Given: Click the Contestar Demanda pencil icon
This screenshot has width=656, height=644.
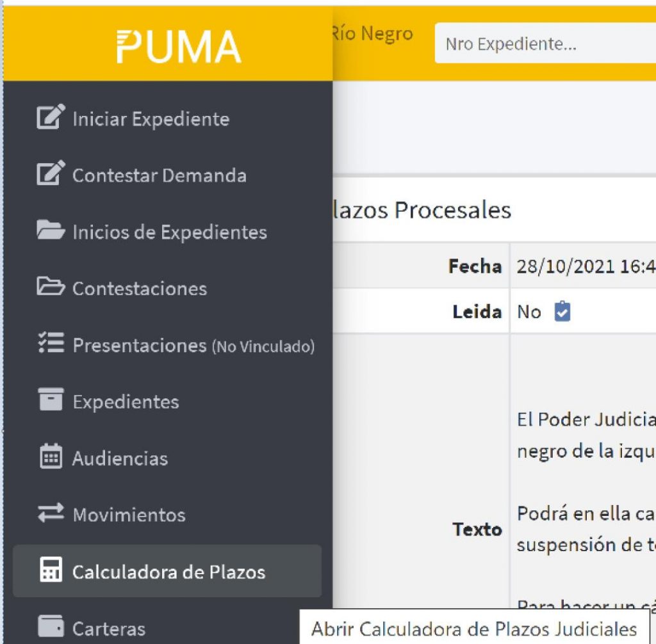Looking at the screenshot, I should (51, 173).
